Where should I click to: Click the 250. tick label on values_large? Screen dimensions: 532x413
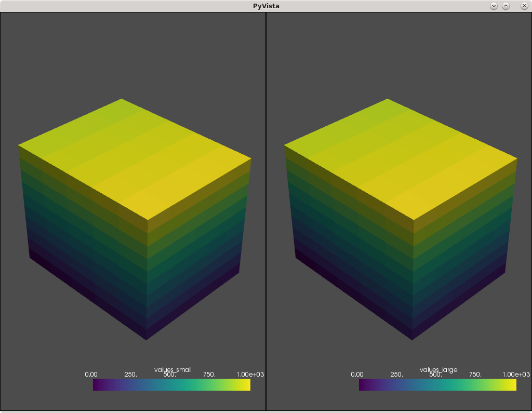pos(396,374)
